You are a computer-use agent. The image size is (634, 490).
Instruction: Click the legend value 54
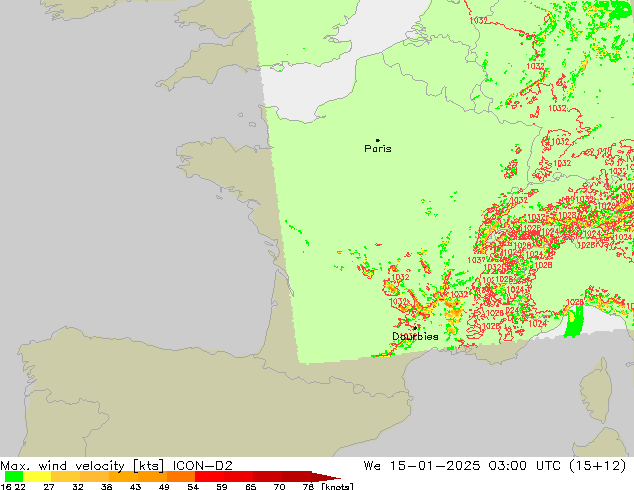pyautogui.click(x=193, y=487)
